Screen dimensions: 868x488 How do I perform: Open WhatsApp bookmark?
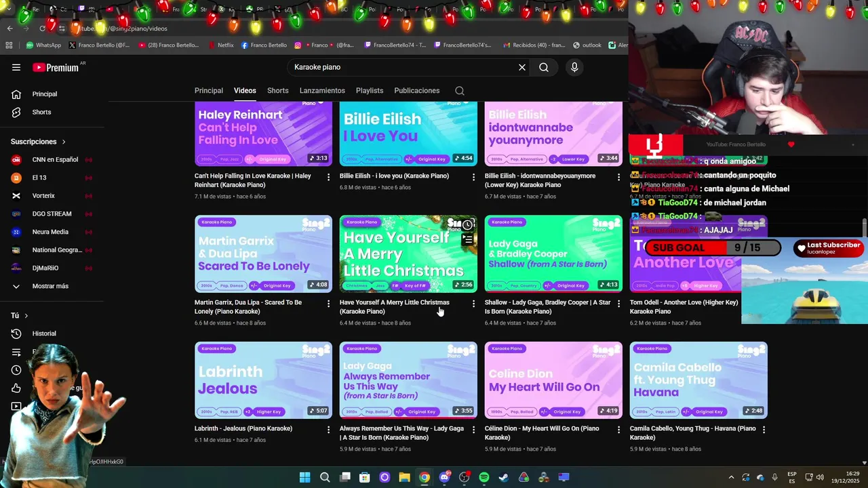[x=43, y=45]
